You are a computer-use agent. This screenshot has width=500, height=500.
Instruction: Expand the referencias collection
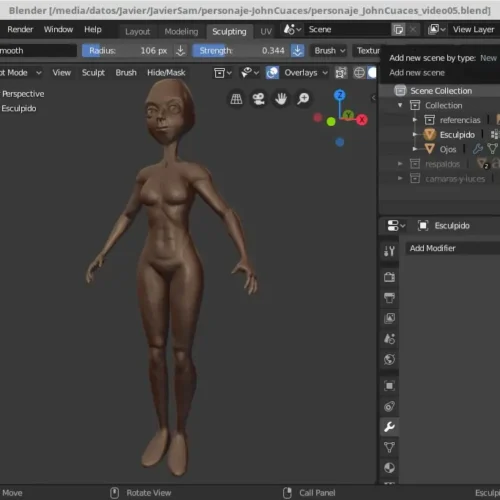click(x=415, y=120)
